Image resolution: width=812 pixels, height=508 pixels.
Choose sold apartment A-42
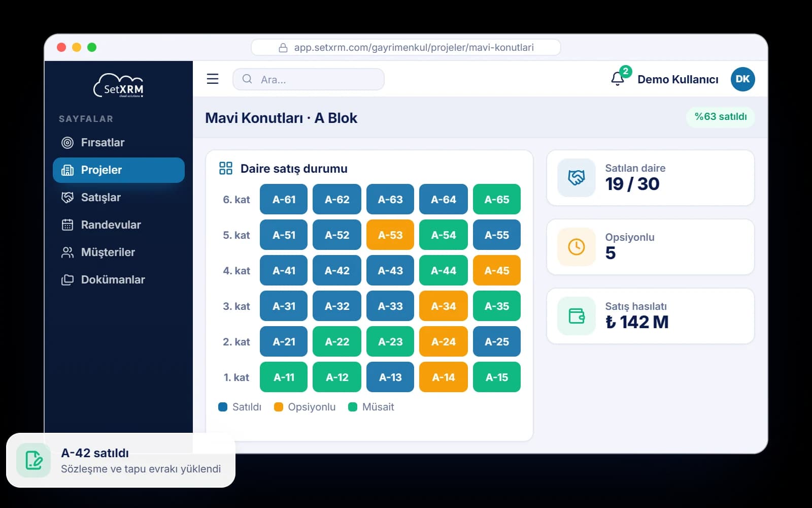(337, 270)
